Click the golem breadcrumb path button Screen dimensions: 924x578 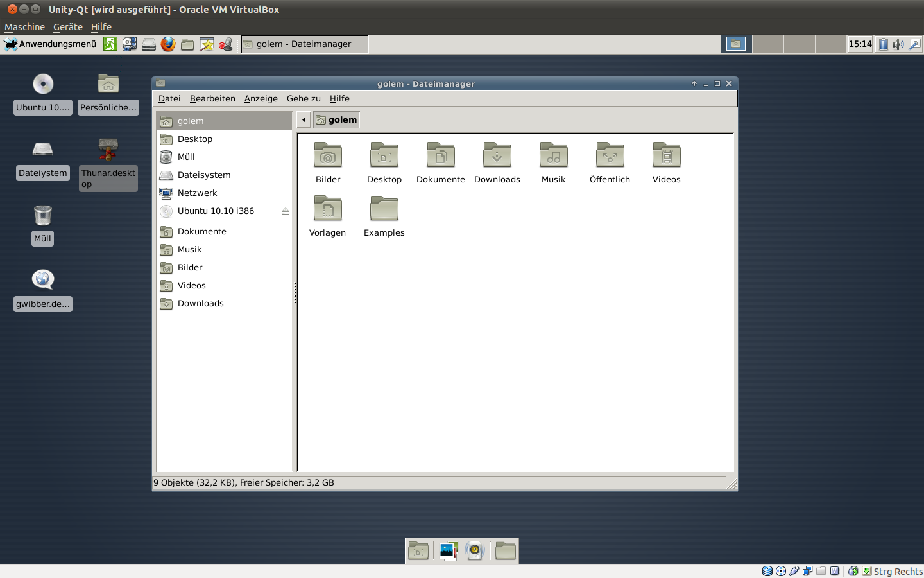pyautogui.click(x=336, y=119)
